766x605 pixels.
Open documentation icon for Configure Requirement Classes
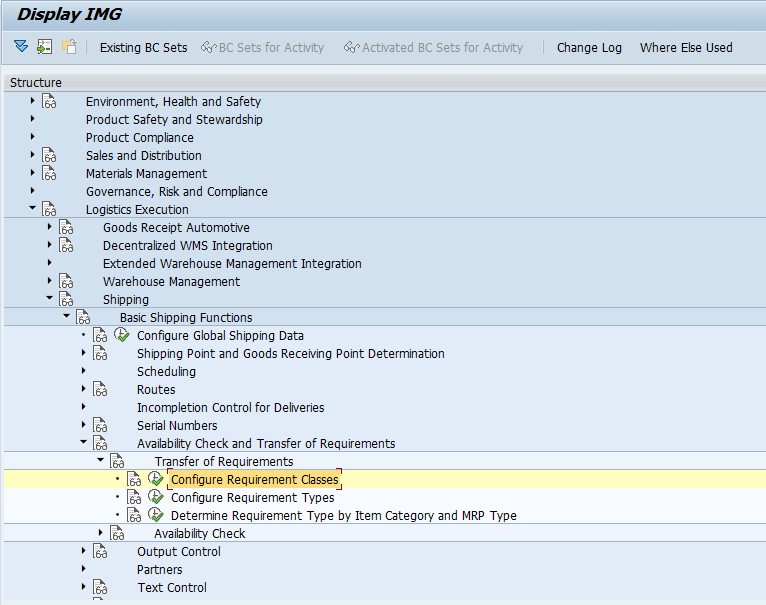point(134,480)
